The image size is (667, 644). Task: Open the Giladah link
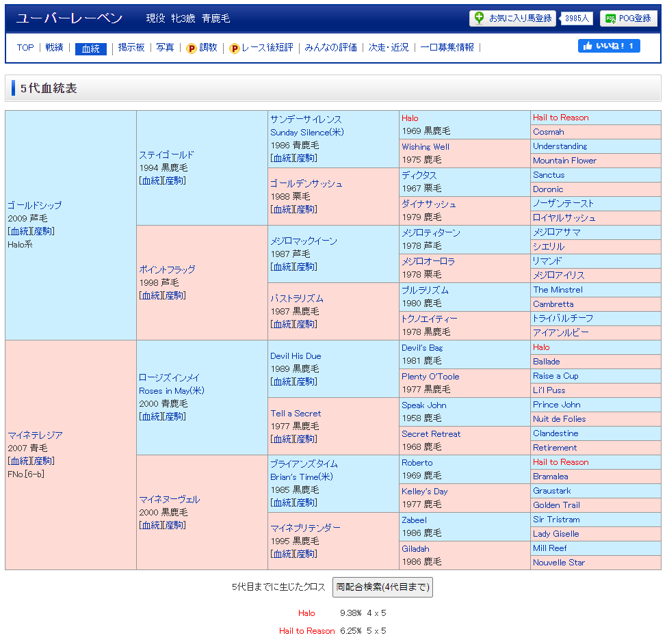[415, 549]
